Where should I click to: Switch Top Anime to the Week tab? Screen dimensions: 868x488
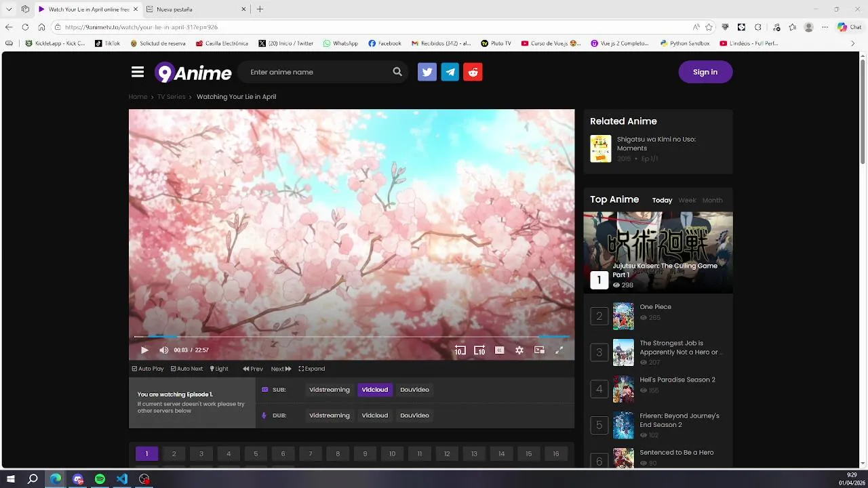tap(688, 201)
